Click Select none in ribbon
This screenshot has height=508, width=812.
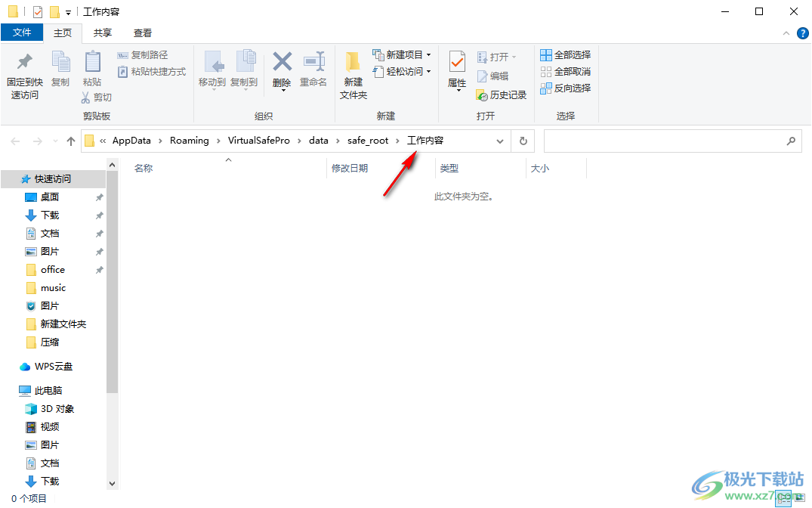[x=566, y=72]
